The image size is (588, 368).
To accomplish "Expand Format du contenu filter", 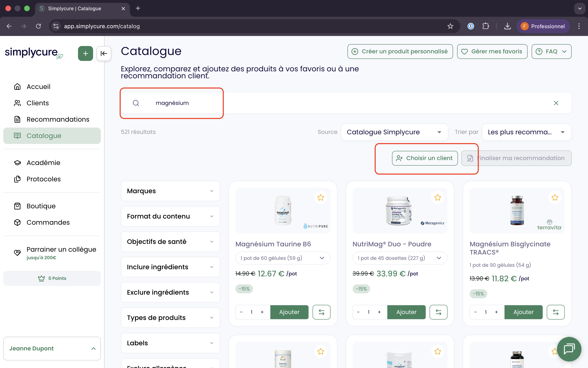I will [x=170, y=216].
